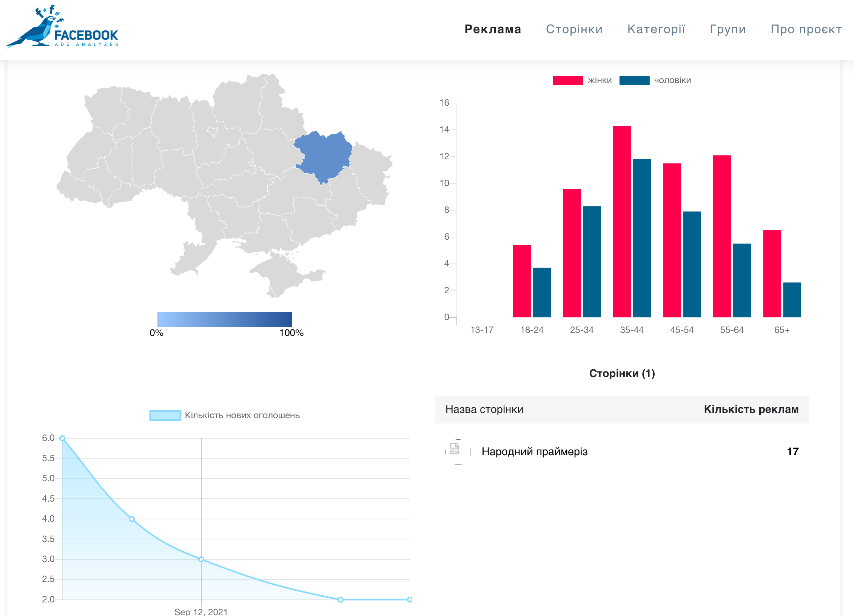Screen dimensions: 854x616
Task: Open the Сторінки navigation tab
Action: click(x=574, y=29)
